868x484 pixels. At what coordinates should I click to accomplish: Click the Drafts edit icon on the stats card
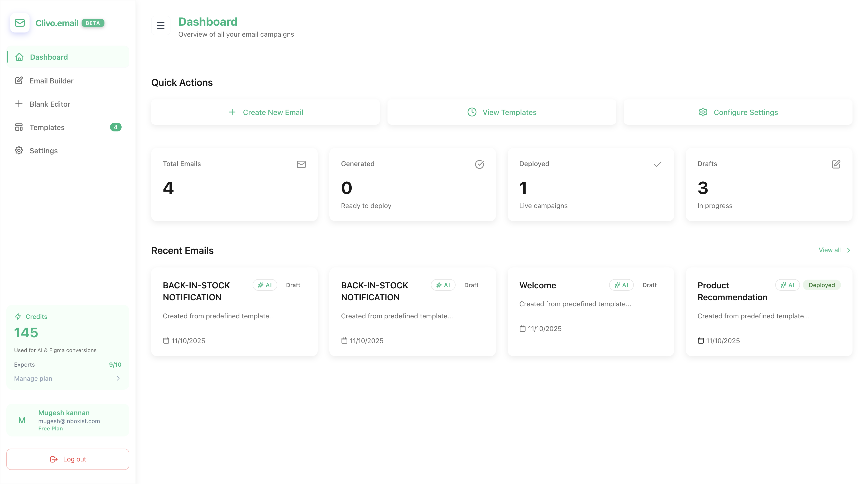click(836, 165)
